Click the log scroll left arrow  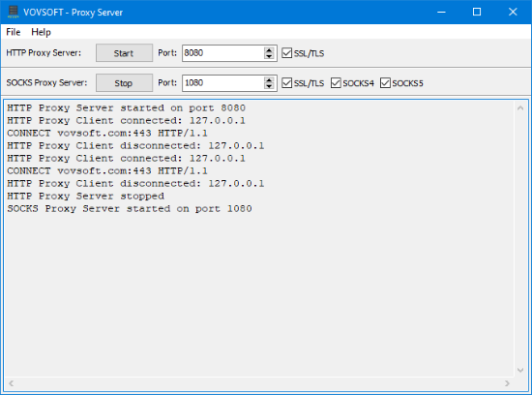click(x=12, y=383)
